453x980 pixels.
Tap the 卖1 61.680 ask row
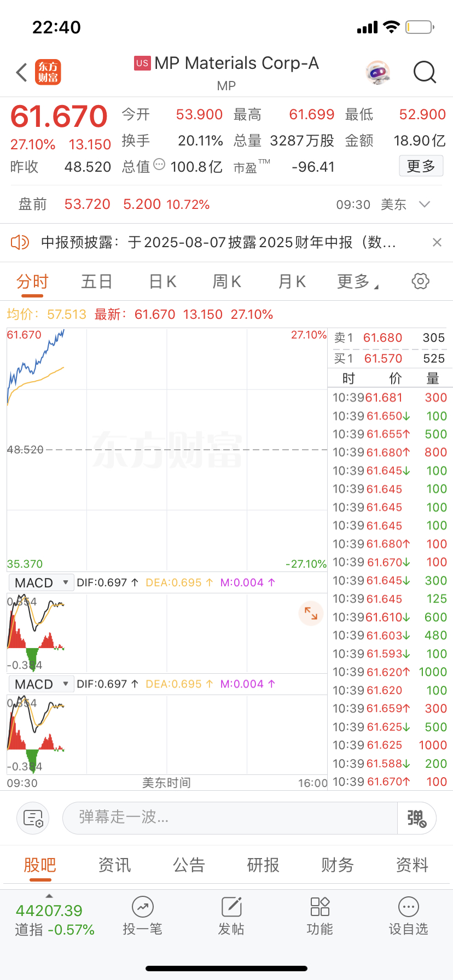point(390,338)
